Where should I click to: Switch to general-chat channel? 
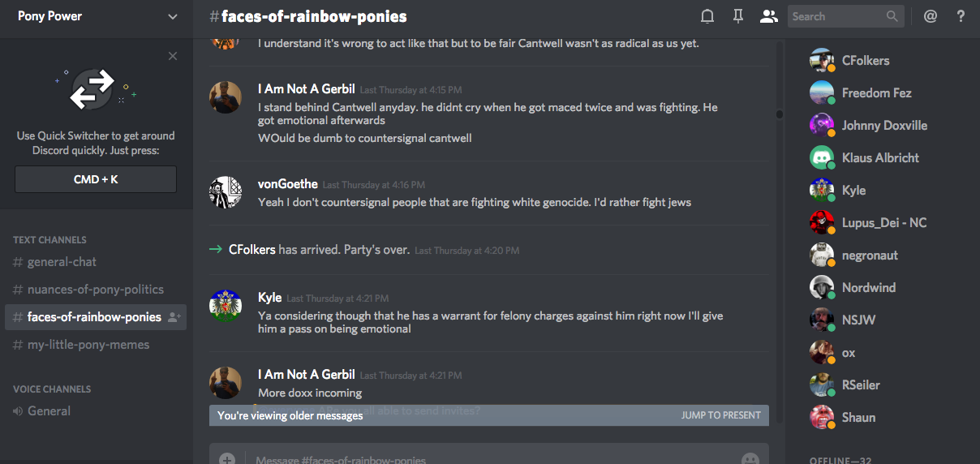(62, 262)
